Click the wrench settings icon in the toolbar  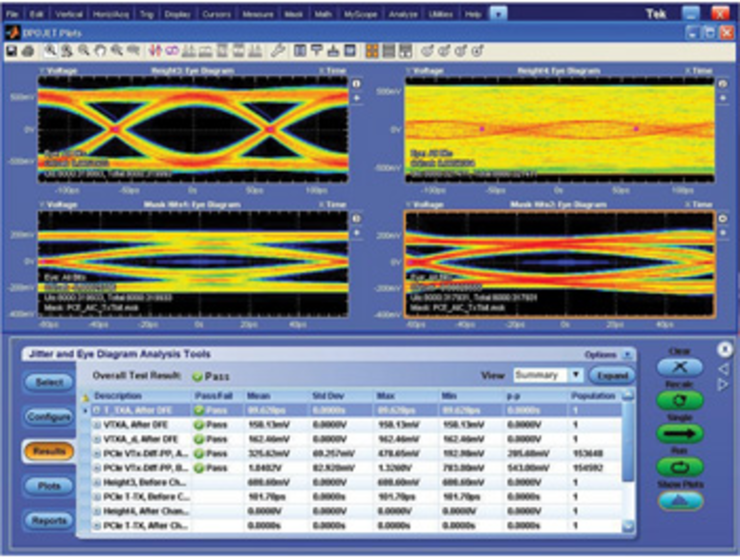pos(277,51)
